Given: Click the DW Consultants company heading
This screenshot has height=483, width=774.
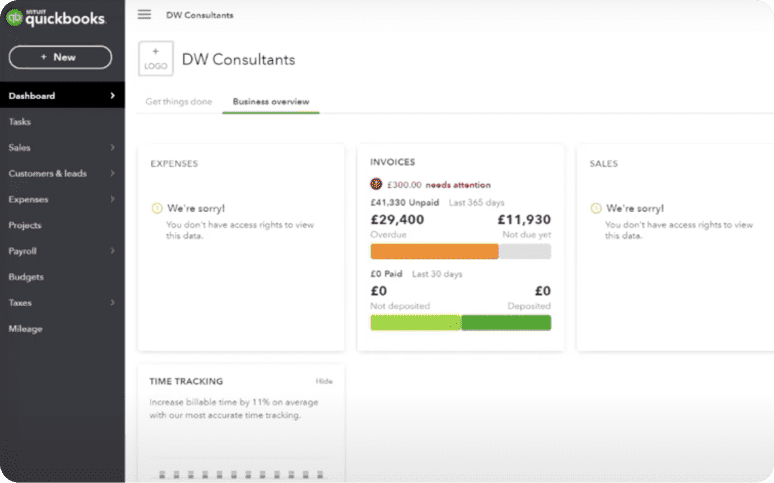Looking at the screenshot, I should (x=238, y=60).
